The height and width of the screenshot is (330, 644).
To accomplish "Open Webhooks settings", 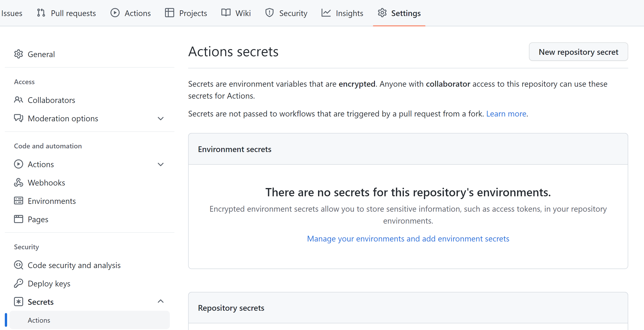I will (90, 183).
